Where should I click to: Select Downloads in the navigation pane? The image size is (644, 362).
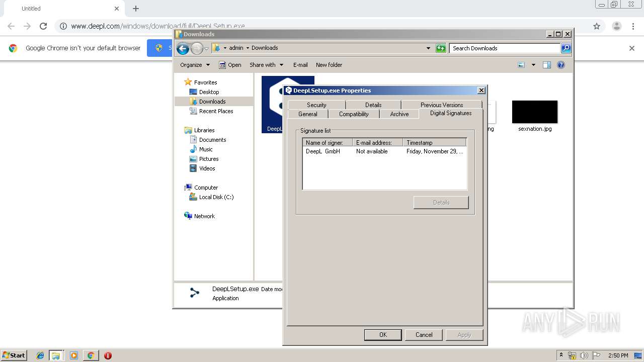[x=212, y=102]
